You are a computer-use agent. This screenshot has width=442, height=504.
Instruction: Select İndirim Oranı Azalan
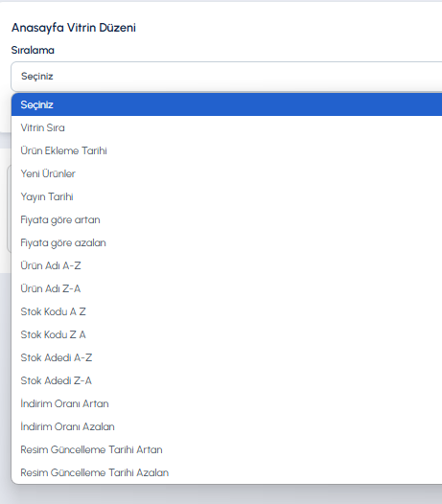227,426
